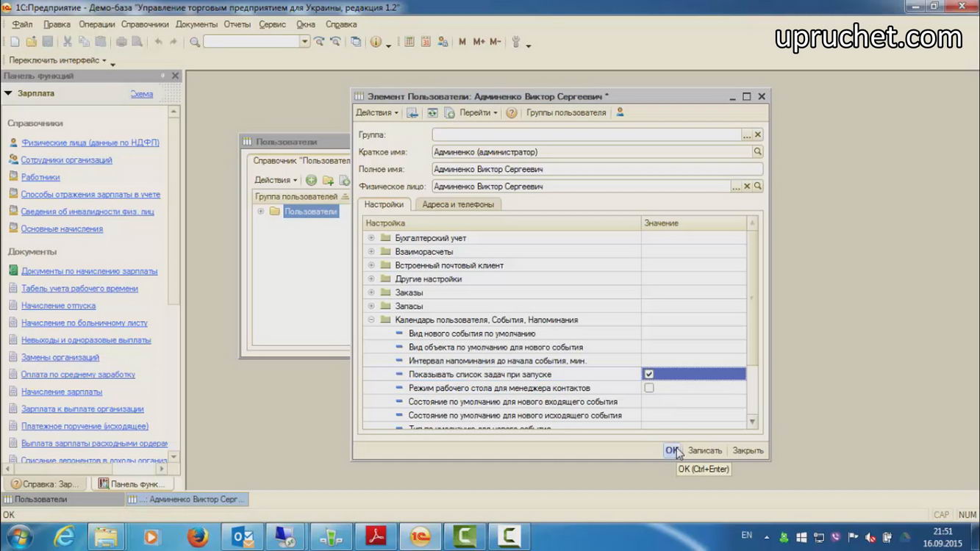Expand the Заказы settings folder

pyautogui.click(x=371, y=292)
